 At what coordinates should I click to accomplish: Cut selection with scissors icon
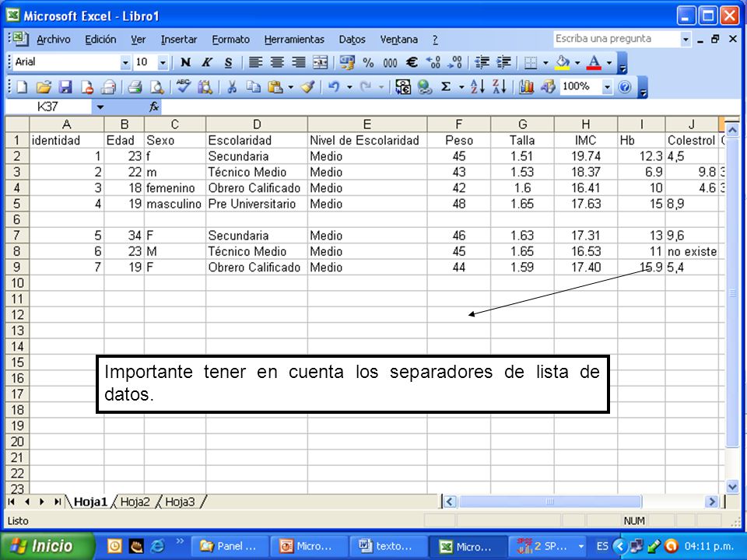pos(232,87)
